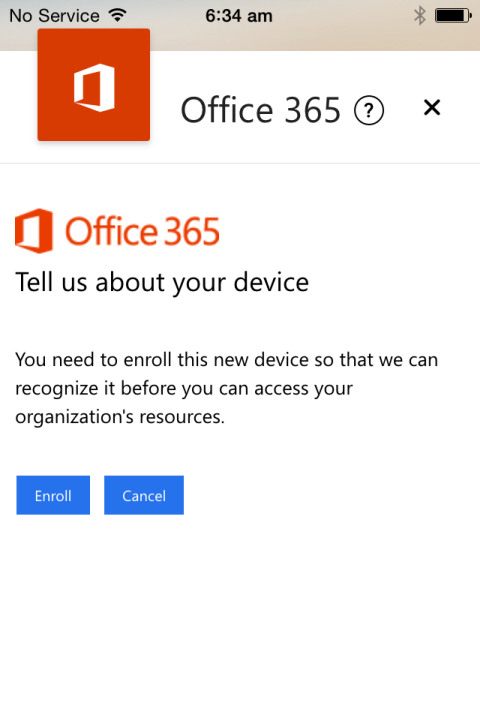480x720 pixels.
Task: Click the 'recognize it before you can' line
Action: click(x=184, y=388)
